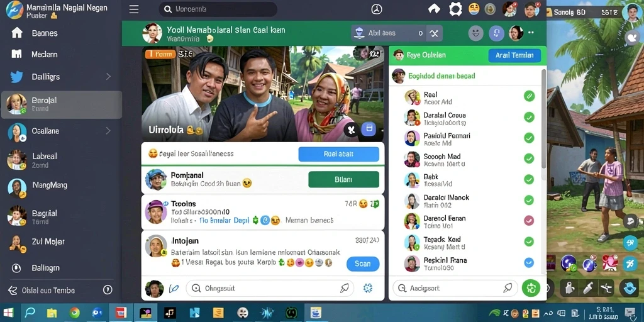Open the notification center icon in taskbar
Image resolution: width=644 pixels, height=322 pixels.
[x=629, y=313]
